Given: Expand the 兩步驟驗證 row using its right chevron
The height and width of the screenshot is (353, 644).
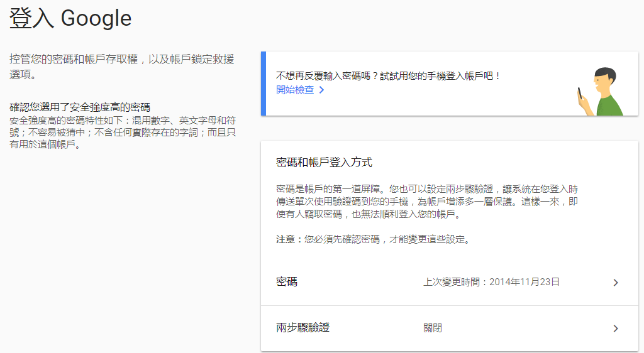Looking at the screenshot, I should coord(616,329).
